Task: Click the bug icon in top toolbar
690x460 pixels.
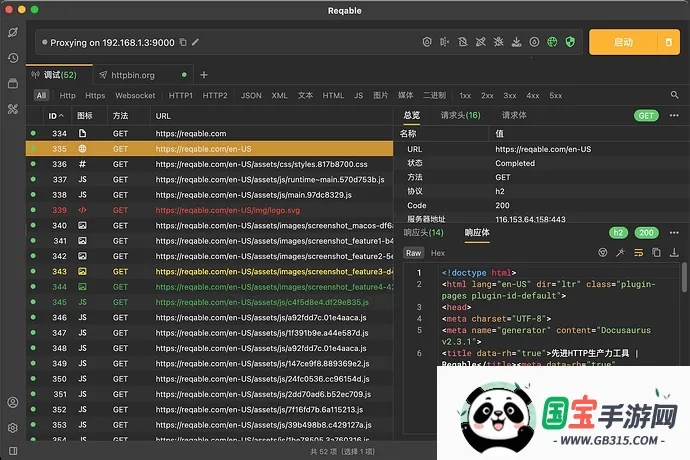Action: point(498,42)
